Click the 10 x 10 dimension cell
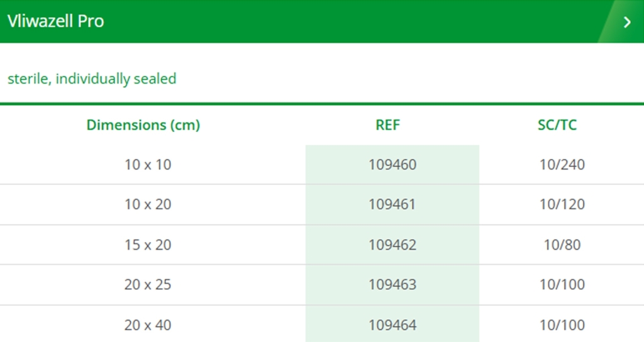The image size is (644, 342). point(148,165)
